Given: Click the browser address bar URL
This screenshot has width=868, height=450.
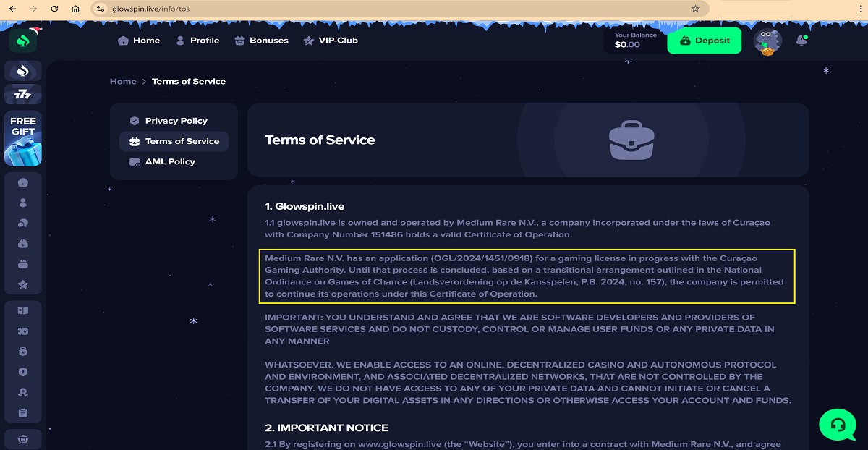Looking at the screenshot, I should [x=362, y=9].
